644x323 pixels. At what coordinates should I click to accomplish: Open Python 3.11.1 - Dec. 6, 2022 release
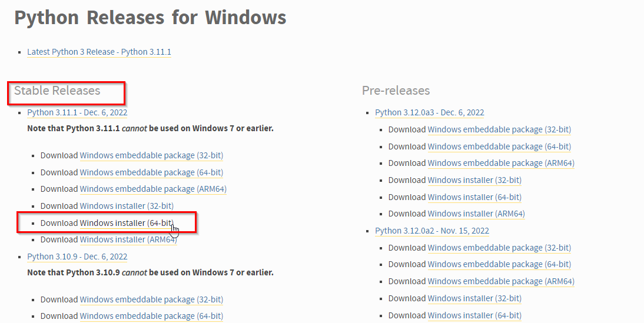pyautogui.click(x=77, y=112)
